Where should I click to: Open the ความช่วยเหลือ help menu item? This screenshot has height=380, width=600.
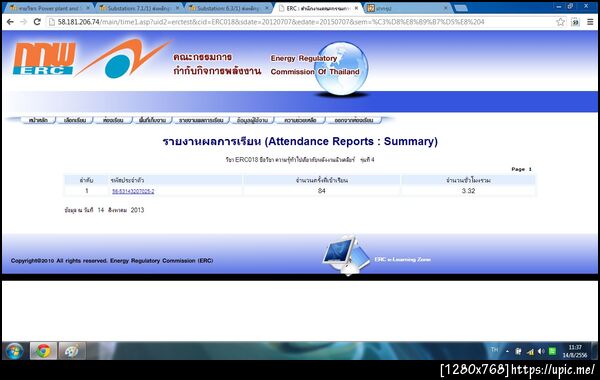tap(300, 120)
